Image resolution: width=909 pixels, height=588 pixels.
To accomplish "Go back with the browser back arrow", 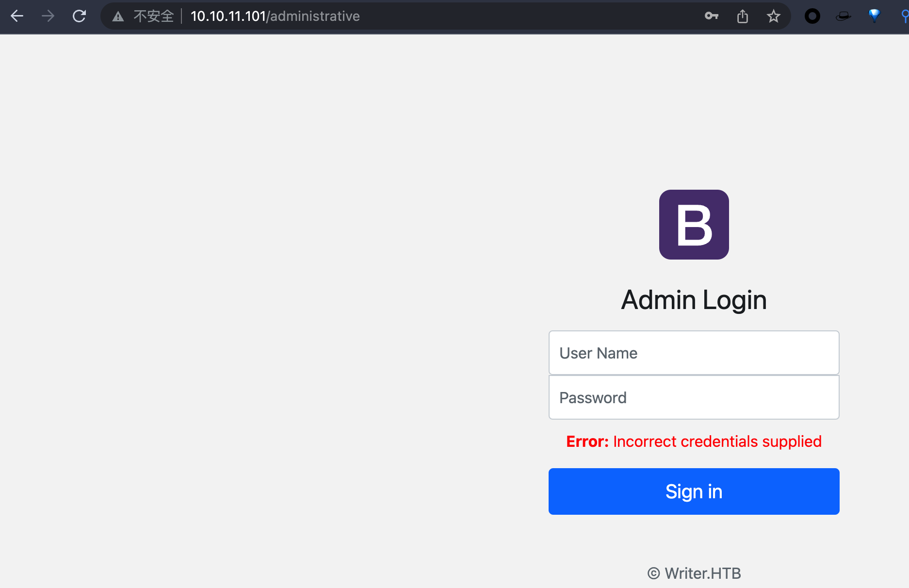I will coord(17,16).
